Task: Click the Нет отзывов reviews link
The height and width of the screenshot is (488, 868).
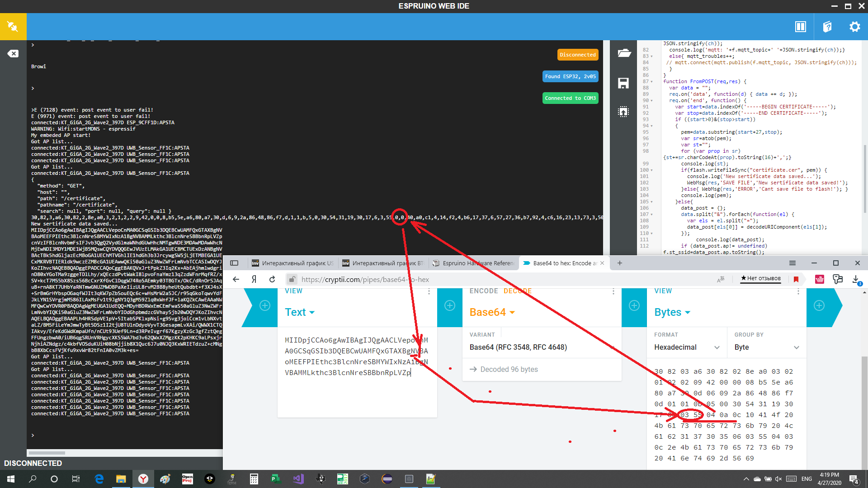Action: pyautogui.click(x=761, y=278)
